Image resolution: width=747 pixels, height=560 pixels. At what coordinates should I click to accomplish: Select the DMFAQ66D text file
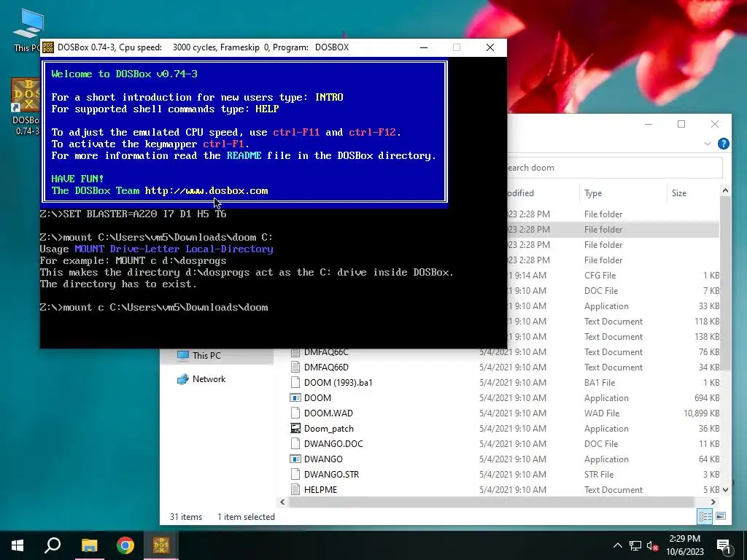pyautogui.click(x=326, y=367)
